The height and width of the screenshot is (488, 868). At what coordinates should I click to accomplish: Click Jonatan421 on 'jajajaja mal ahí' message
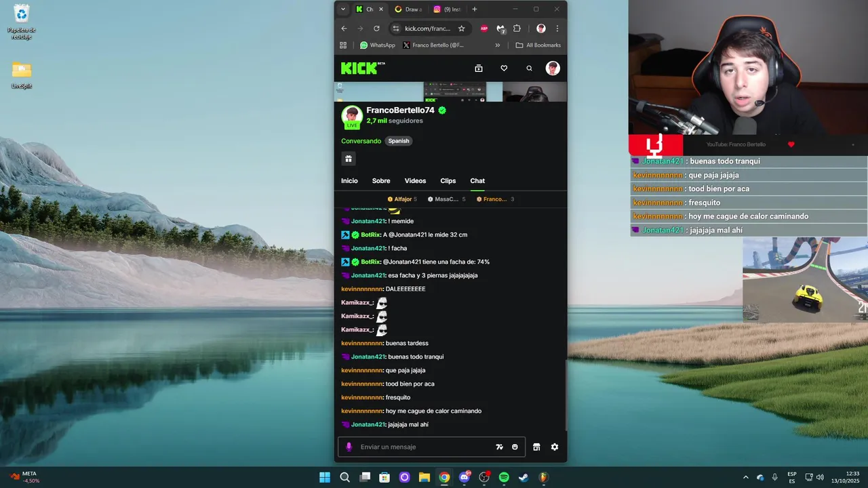point(368,424)
